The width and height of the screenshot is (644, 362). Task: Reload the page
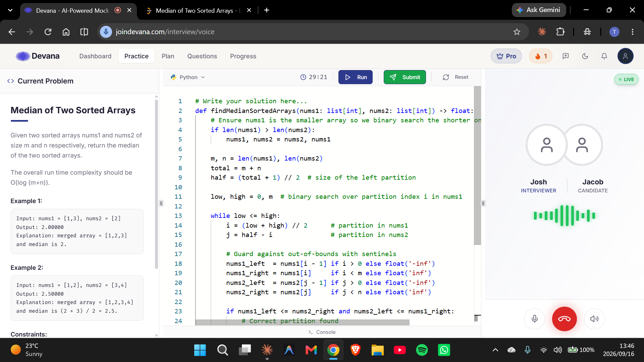click(48, 32)
